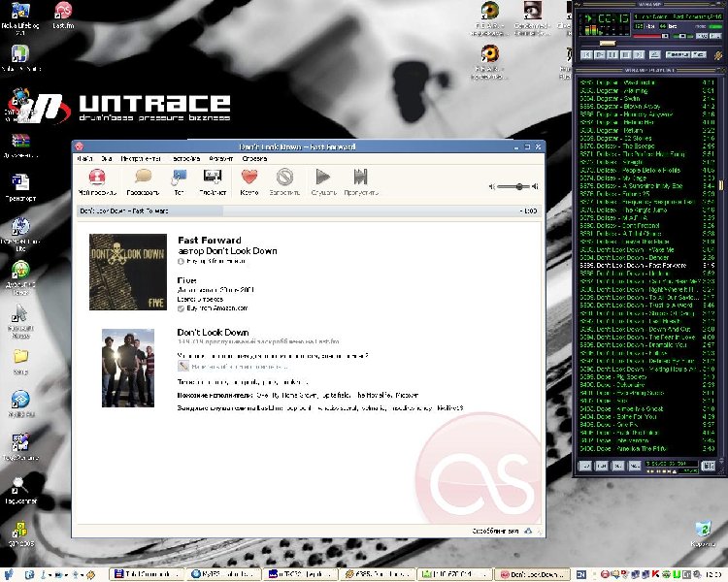Screen dimensions: 728x582
Task: Click Winamp lightning bolt about icon
Action: pyautogui.click(x=718, y=55)
